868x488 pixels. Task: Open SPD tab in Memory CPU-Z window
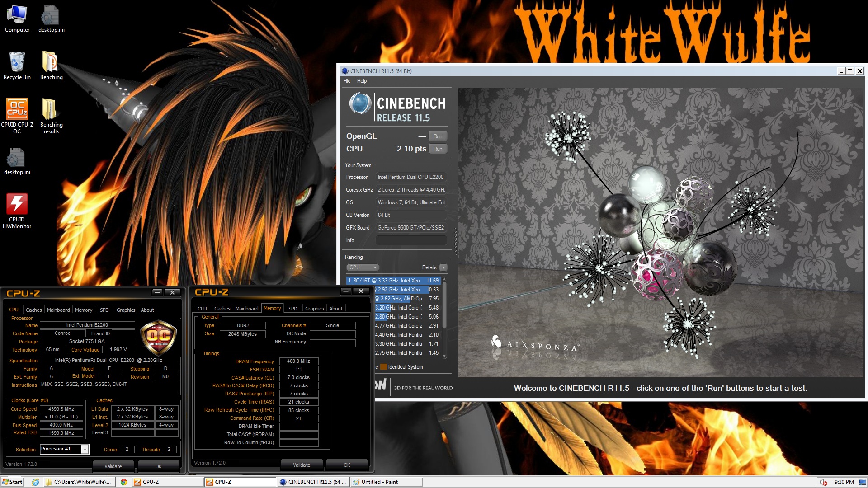point(292,309)
